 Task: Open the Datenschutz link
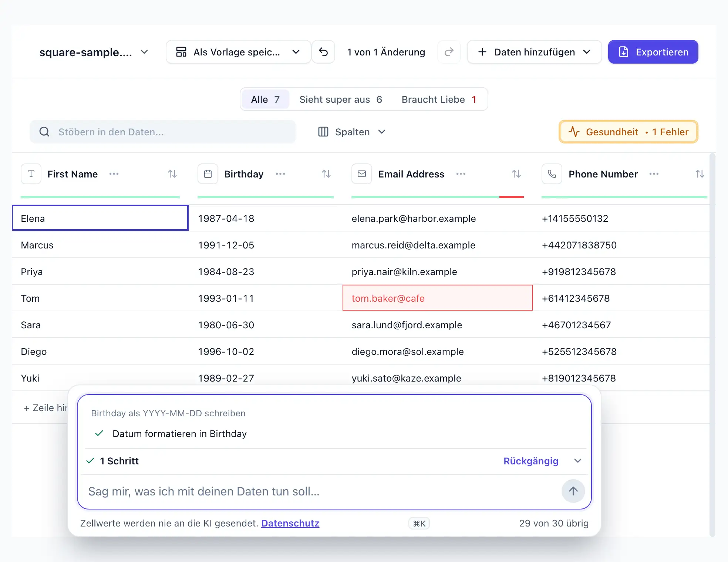[290, 523]
